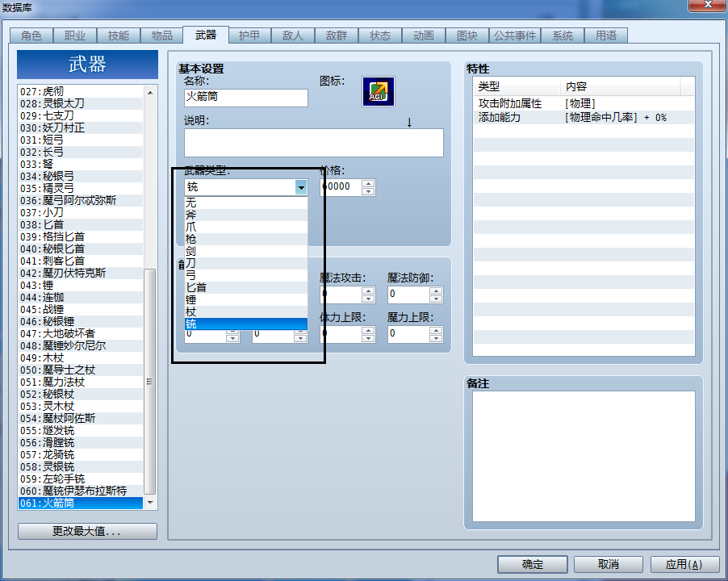This screenshot has height=581, width=728.
Task: Select the 添加能力 feature row
Action: coord(584,117)
